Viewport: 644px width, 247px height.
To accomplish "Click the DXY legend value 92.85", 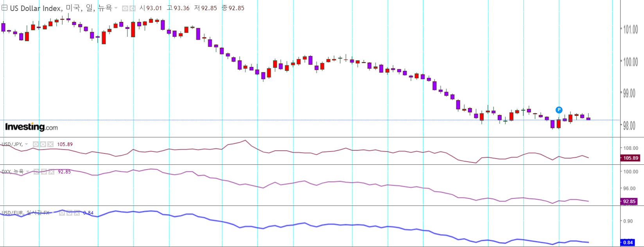I will pyautogui.click(x=65, y=171).
